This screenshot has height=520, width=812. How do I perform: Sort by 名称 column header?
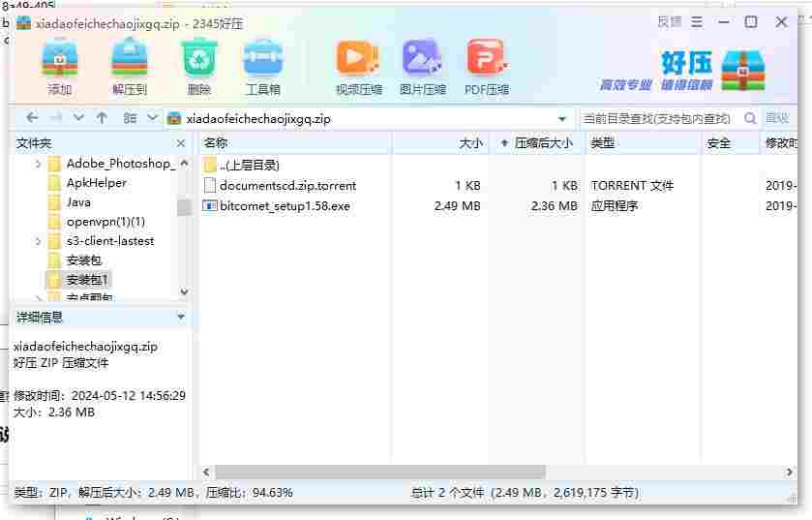click(294, 143)
